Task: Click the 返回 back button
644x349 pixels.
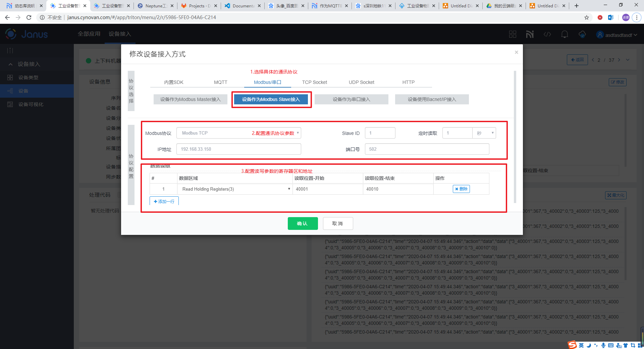Action: pos(577,60)
